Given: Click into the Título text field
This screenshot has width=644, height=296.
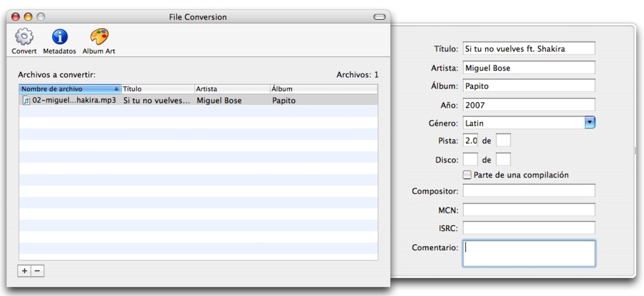Looking at the screenshot, I should (x=528, y=49).
